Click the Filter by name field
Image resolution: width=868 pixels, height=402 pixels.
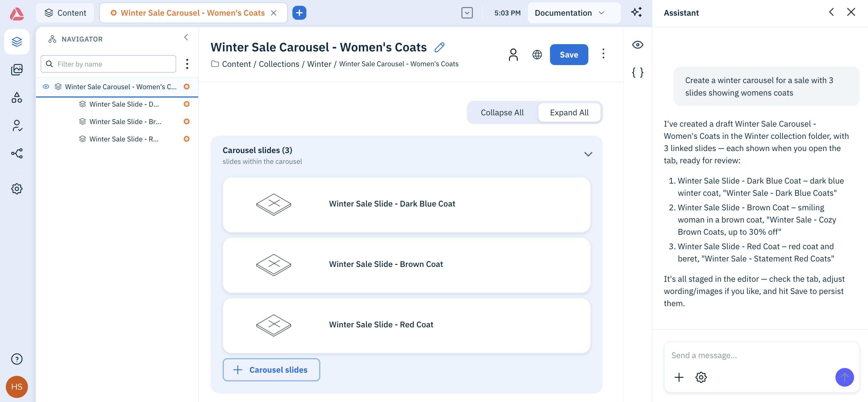108,64
